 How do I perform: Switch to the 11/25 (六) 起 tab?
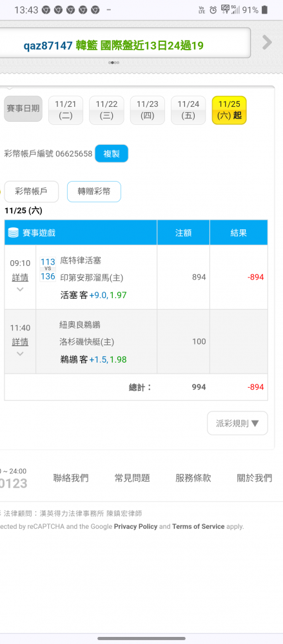tap(229, 110)
